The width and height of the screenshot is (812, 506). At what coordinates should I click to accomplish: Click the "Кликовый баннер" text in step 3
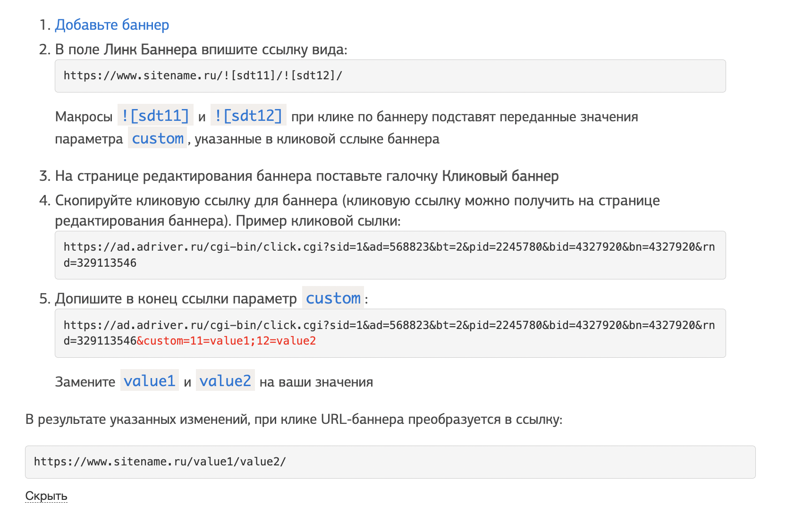tap(500, 176)
